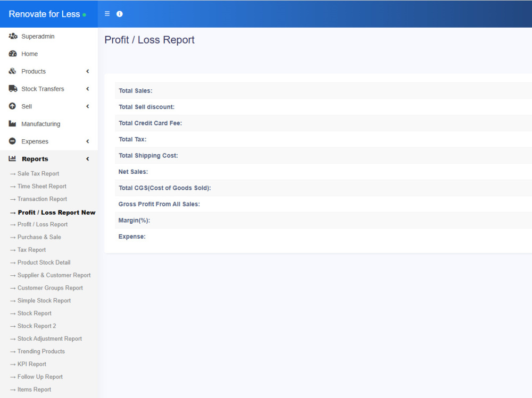Screen dimensions: 532x398
Task: Select Expenses in the sidebar
Action: pyautogui.click(x=35, y=141)
